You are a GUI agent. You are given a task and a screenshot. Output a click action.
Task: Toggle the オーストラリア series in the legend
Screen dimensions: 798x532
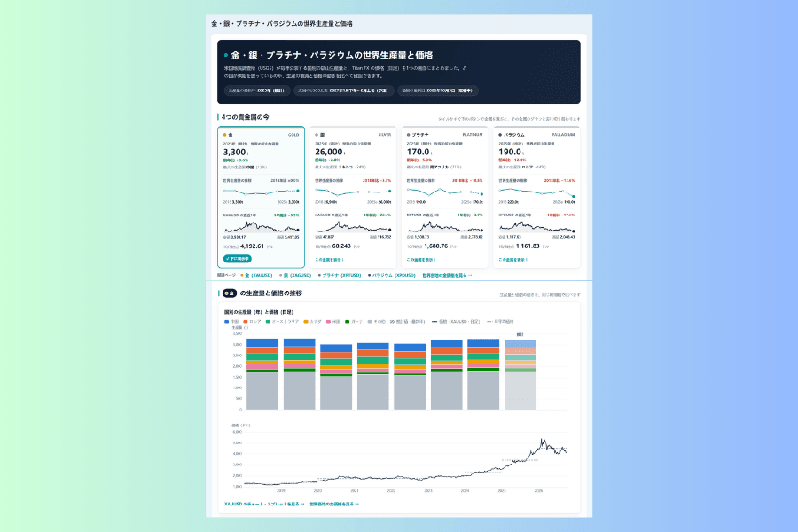[282, 322]
